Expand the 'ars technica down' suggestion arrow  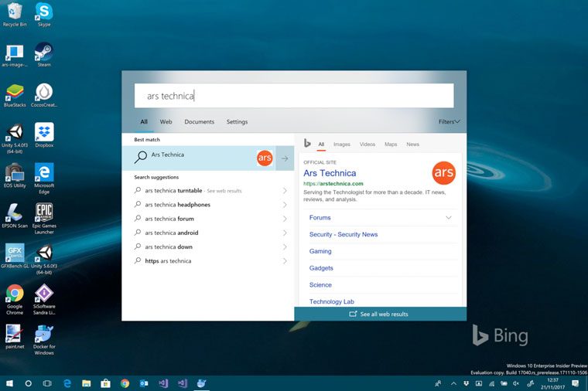pyautogui.click(x=285, y=246)
